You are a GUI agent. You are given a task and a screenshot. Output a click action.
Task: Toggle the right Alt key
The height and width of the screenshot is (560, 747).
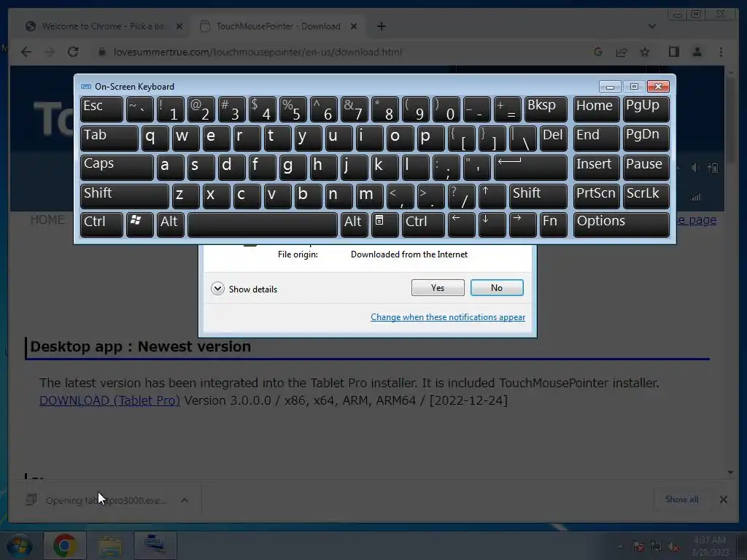click(x=354, y=225)
